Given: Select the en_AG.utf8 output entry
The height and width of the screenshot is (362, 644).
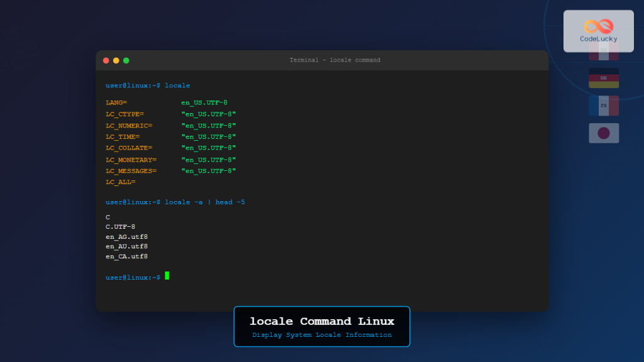Looking at the screenshot, I should (126, 236).
